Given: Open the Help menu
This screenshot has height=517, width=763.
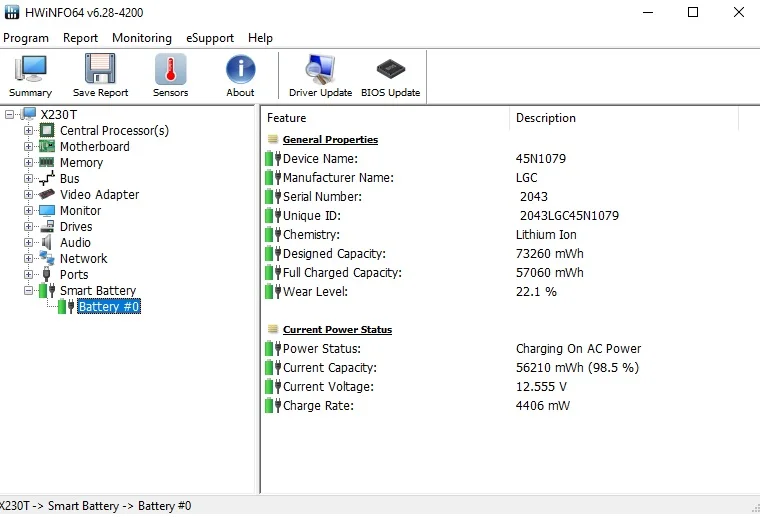Looking at the screenshot, I should tap(260, 38).
